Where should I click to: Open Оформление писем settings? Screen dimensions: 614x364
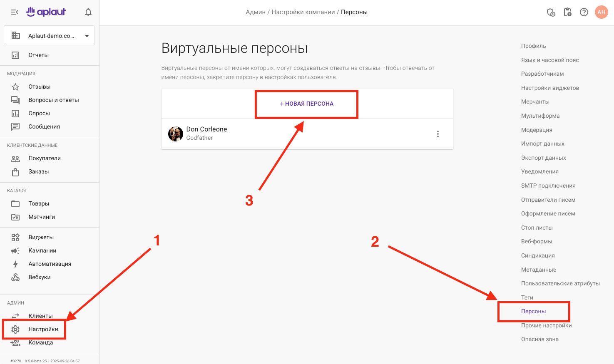pyautogui.click(x=548, y=213)
